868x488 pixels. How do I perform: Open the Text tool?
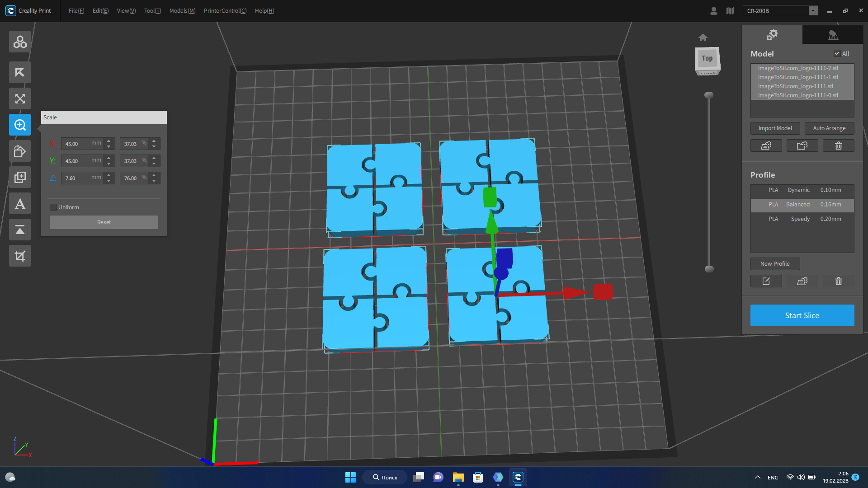19,203
